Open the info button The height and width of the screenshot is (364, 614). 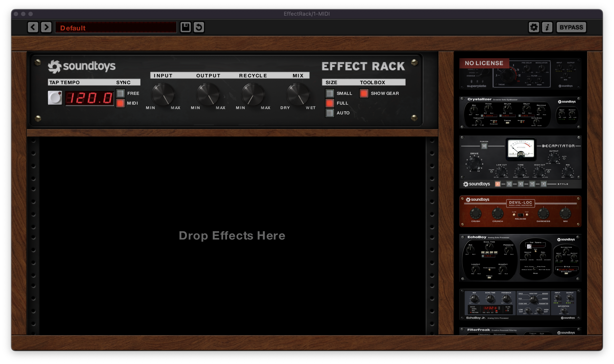(547, 27)
